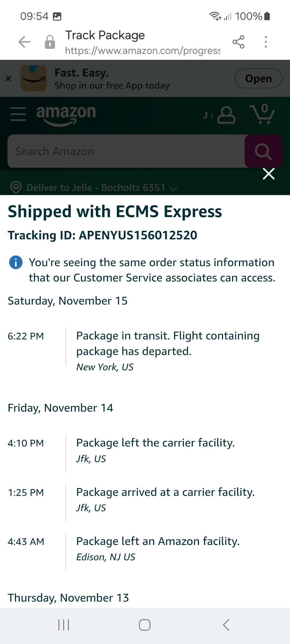Screen dimensions: 290x644
Task: Tap the Search Amazon field
Action: click(126, 151)
